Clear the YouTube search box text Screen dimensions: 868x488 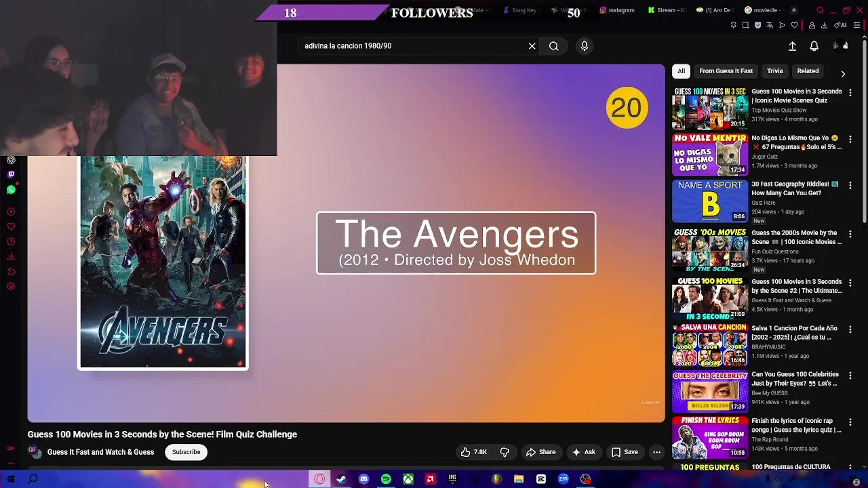532,46
